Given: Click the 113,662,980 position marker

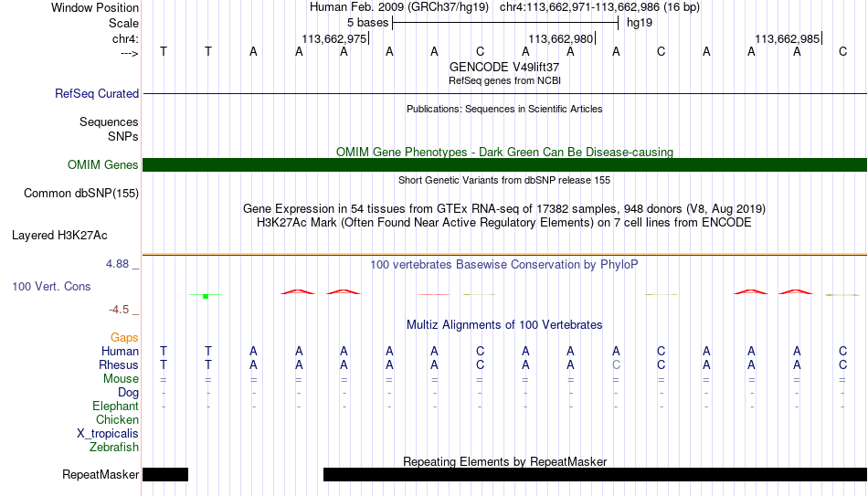Looking at the screenshot, I should 561,38.
